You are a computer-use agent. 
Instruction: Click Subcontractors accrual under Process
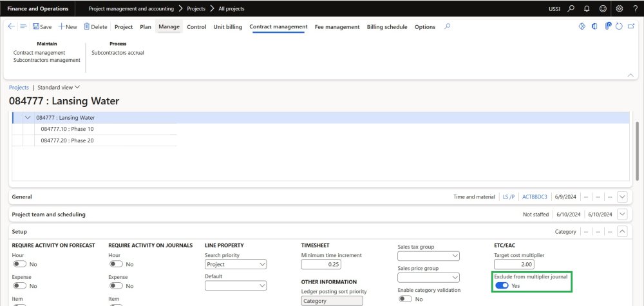(117, 53)
